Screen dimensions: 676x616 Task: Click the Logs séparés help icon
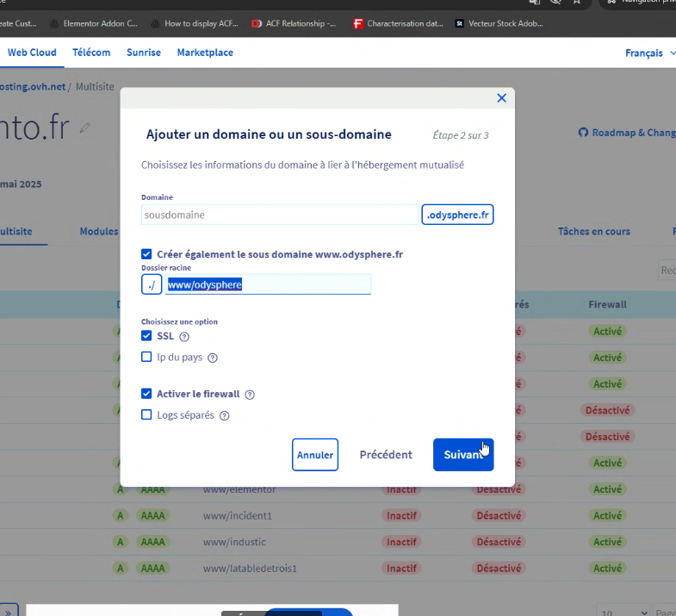(225, 416)
